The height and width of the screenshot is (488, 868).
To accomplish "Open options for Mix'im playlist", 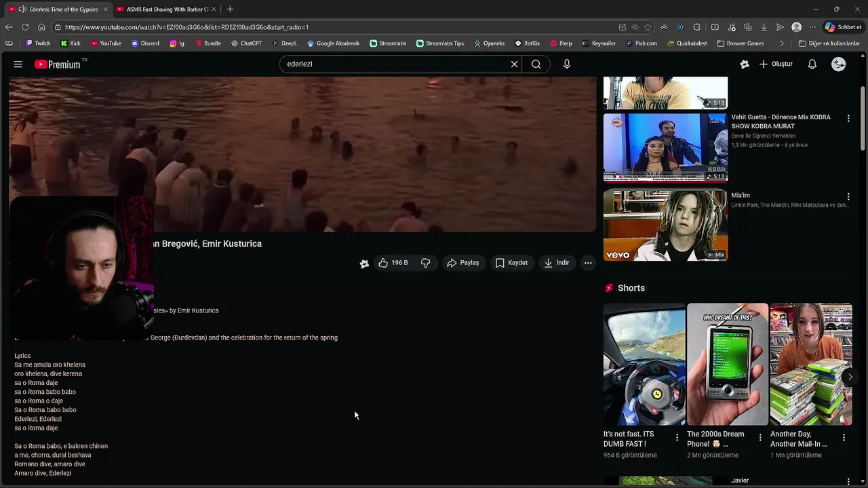I will tap(848, 197).
